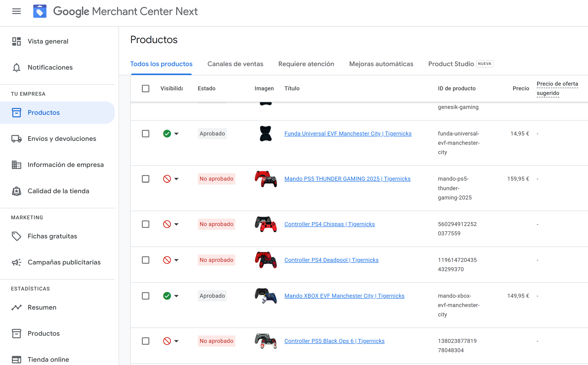The width and height of the screenshot is (588, 365).
Task: Expand visibility dropdown for Funda Universal row
Action: pyautogui.click(x=176, y=134)
